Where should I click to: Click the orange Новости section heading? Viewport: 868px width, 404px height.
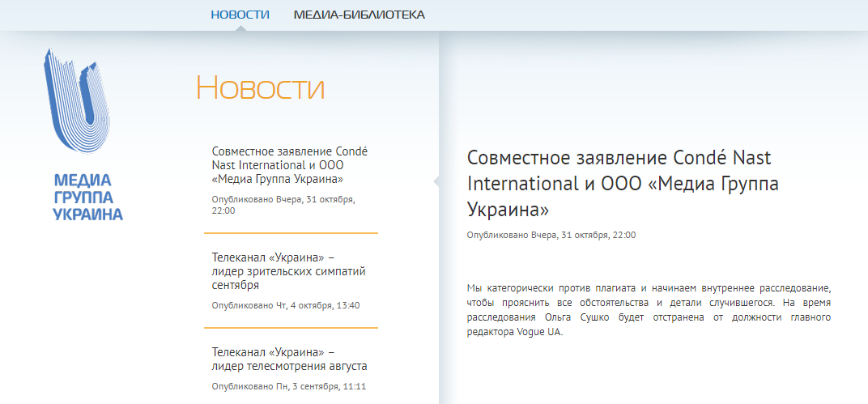pos(260,87)
